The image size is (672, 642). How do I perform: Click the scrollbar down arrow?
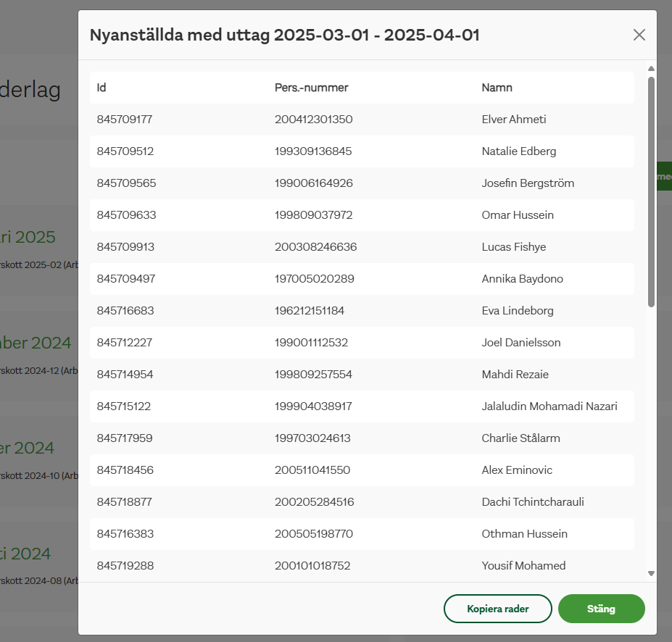tap(651, 573)
